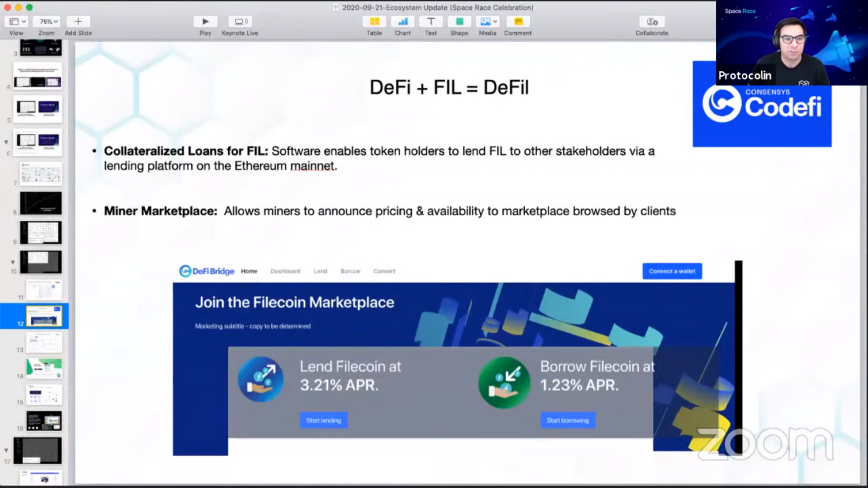
Task: Collapse the slide 6 group triangle
Action: [x=7, y=142]
